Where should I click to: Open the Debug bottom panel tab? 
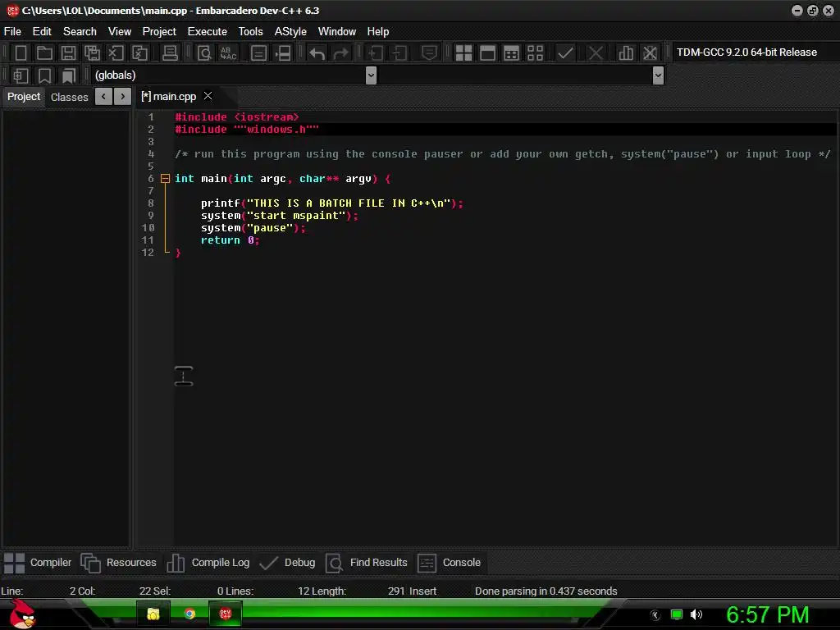287,563
